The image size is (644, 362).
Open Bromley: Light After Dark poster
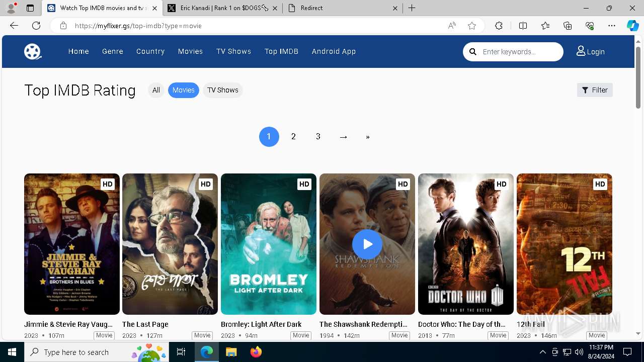(269, 244)
